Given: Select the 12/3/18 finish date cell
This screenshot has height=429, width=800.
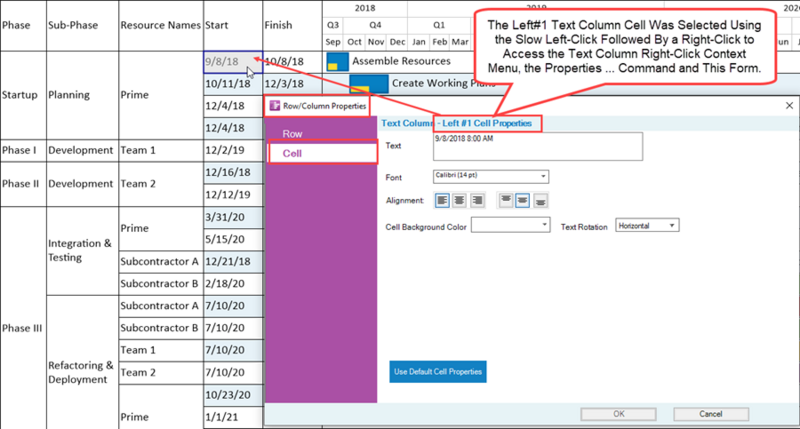Looking at the screenshot, I should point(293,84).
